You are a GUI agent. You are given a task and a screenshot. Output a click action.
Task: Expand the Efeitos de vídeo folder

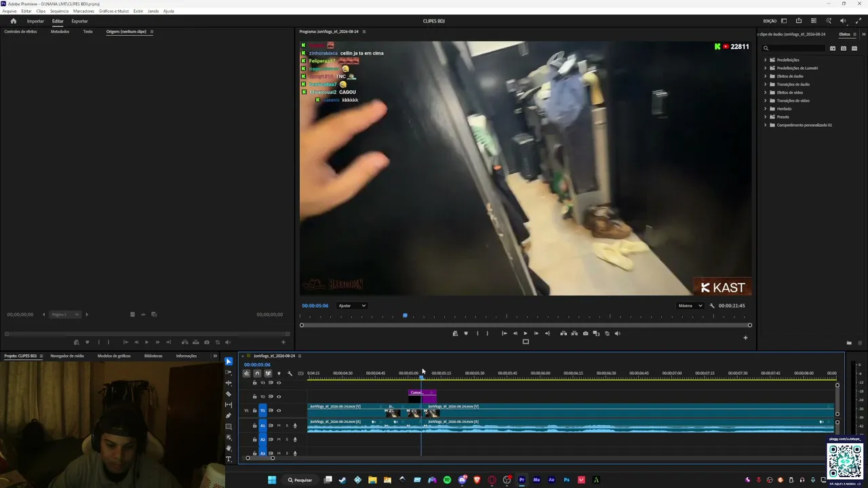pyautogui.click(x=766, y=92)
